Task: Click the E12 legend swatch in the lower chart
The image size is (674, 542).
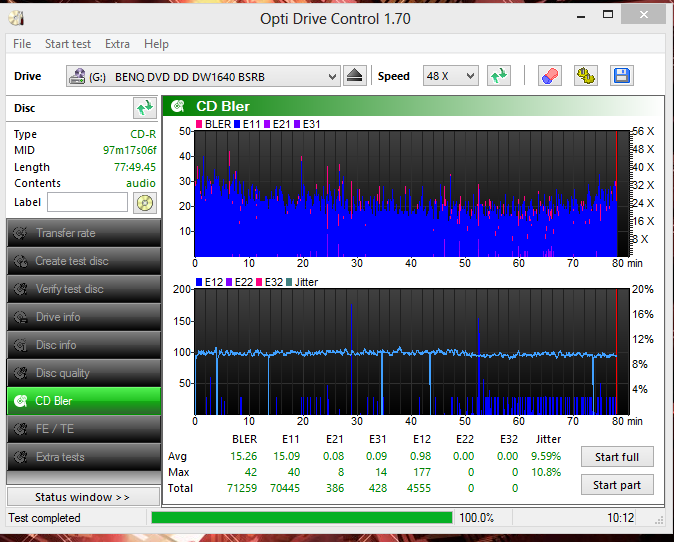Action: click(199, 282)
